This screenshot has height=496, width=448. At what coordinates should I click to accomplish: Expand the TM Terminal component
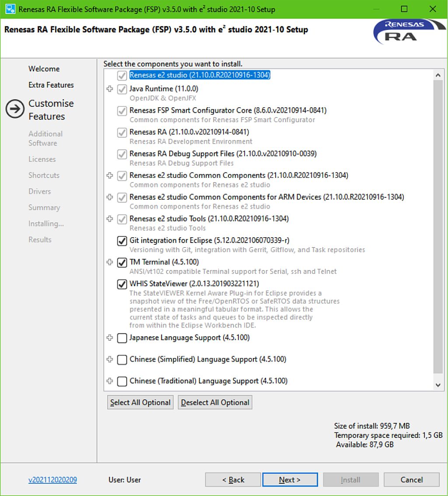110,262
